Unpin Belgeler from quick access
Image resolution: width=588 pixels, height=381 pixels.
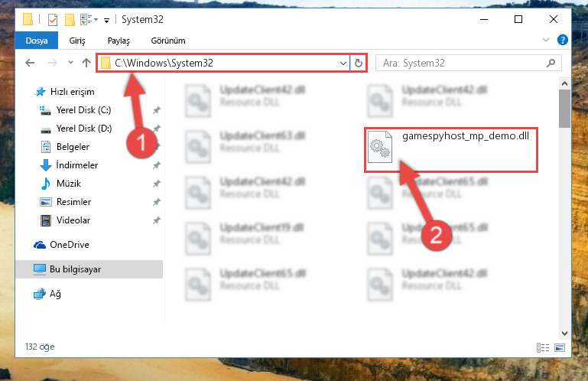coord(157,146)
